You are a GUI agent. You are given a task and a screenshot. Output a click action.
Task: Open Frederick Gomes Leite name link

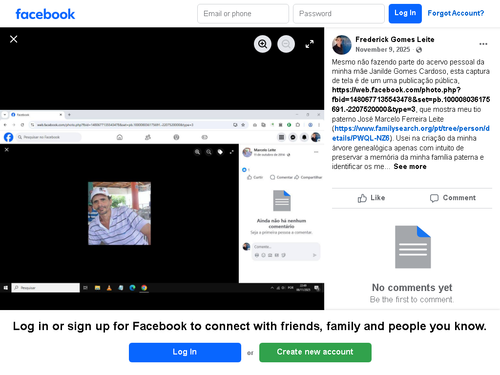(395, 39)
